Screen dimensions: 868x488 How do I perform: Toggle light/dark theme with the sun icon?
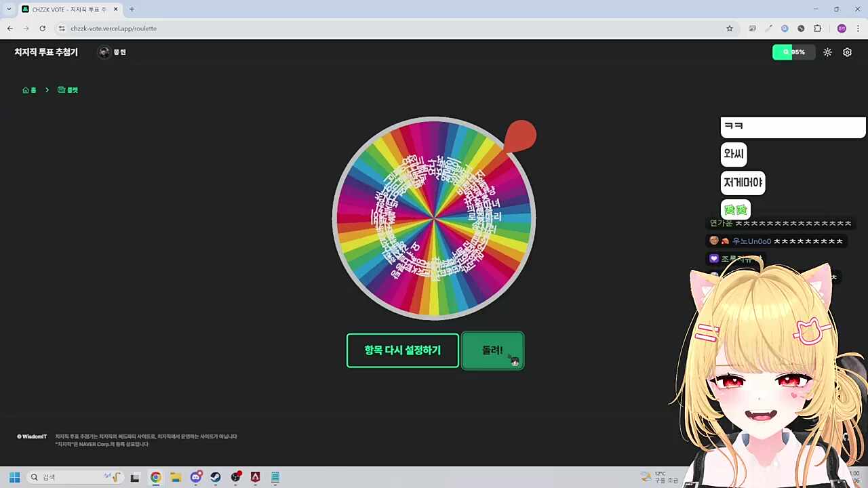(x=827, y=52)
